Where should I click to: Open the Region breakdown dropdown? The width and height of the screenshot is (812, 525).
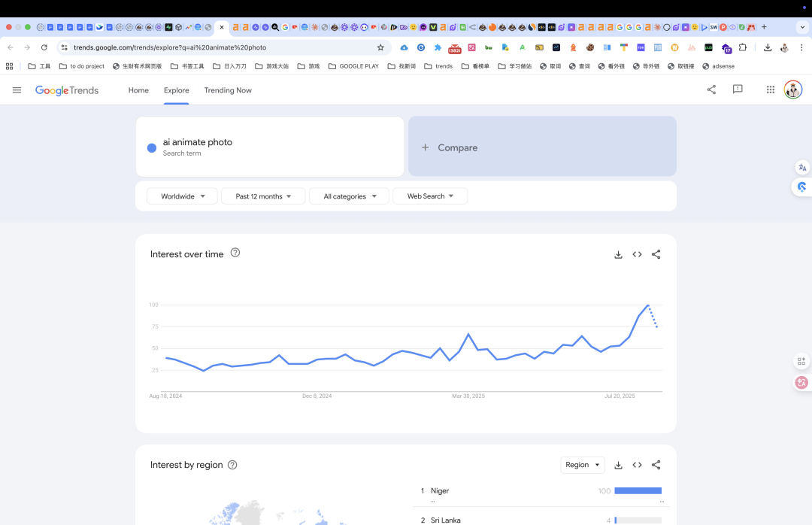[x=583, y=465]
